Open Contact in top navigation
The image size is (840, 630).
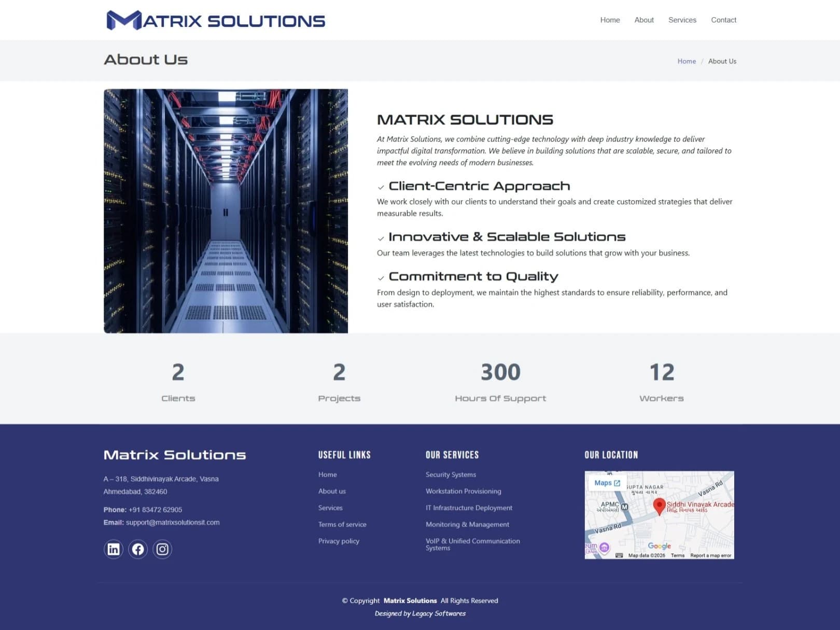pyautogui.click(x=723, y=20)
